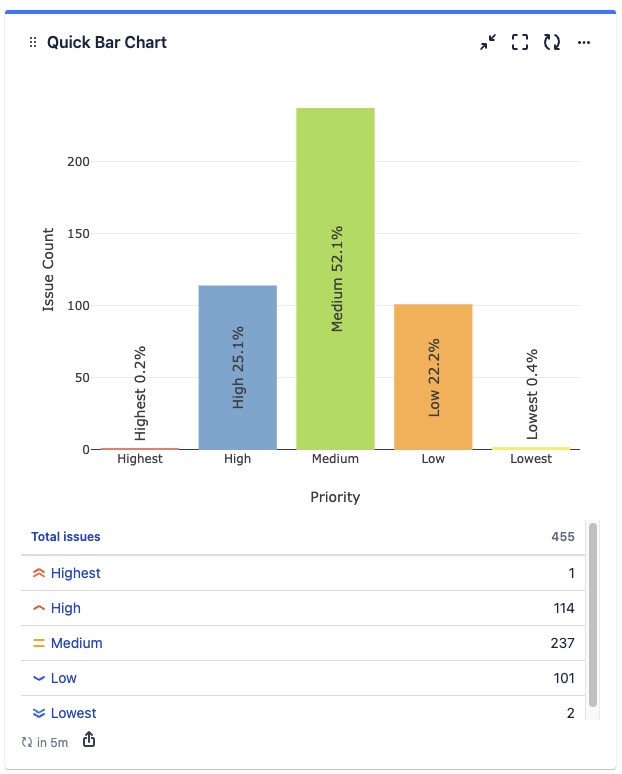Click the Quick Bar Chart title
Image resolution: width=622 pixels, height=774 pixels.
[107, 43]
